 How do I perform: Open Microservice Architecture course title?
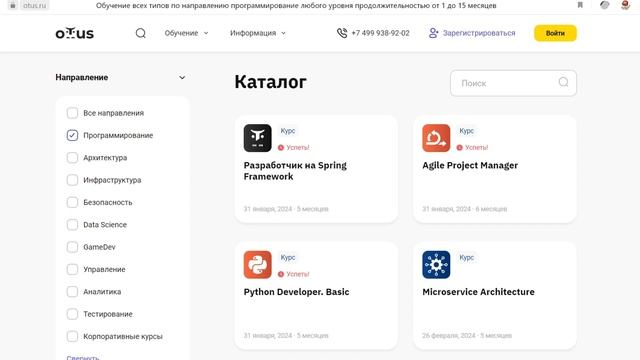478,292
